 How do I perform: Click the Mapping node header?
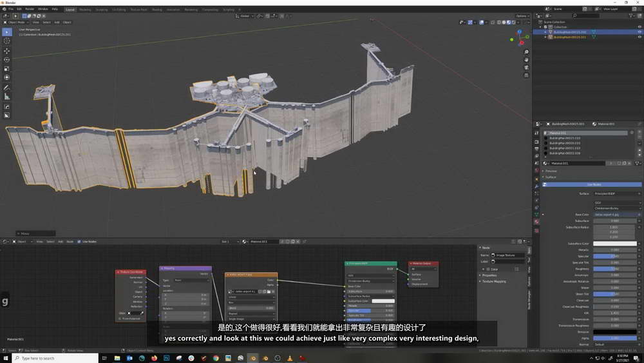pyautogui.click(x=185, y=268)
